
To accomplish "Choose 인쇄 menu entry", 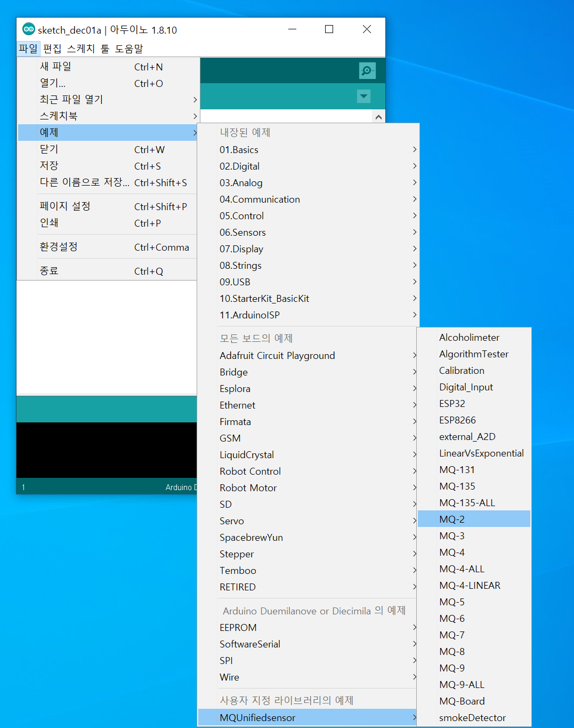I will [108, 223].
